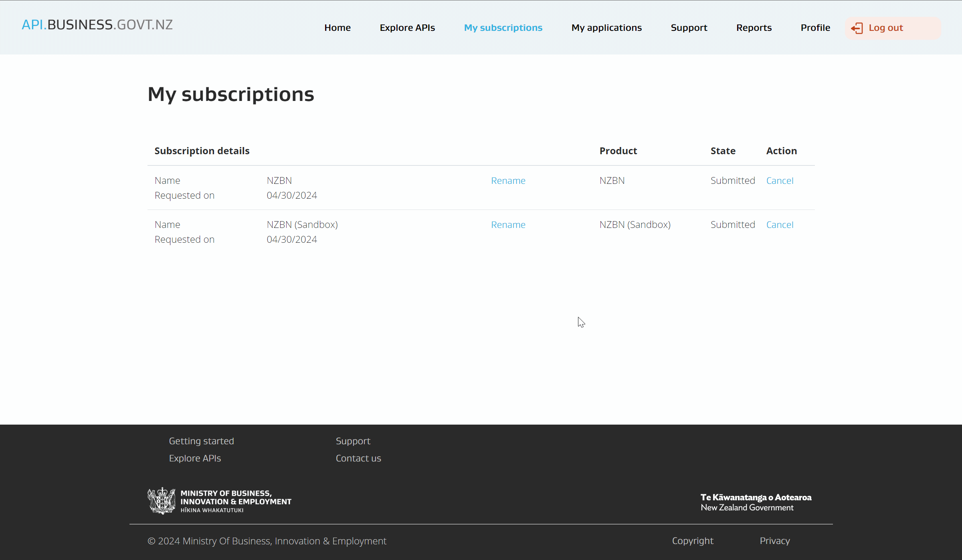Click the My subscriptions page heading
The width and height of the screenshot is (962, 560).
(231, 95)
